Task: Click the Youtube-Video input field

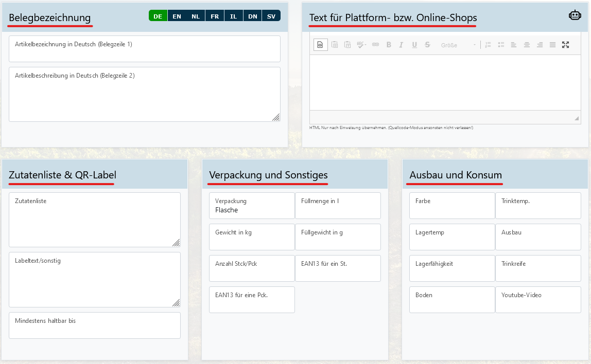Action: pos(538,300)
